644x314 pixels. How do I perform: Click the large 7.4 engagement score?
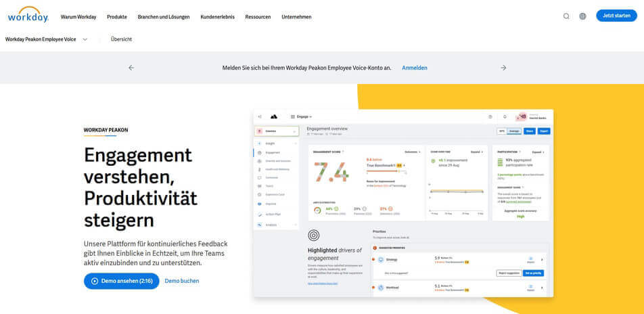pyautogui.click(x=331, y=172)
